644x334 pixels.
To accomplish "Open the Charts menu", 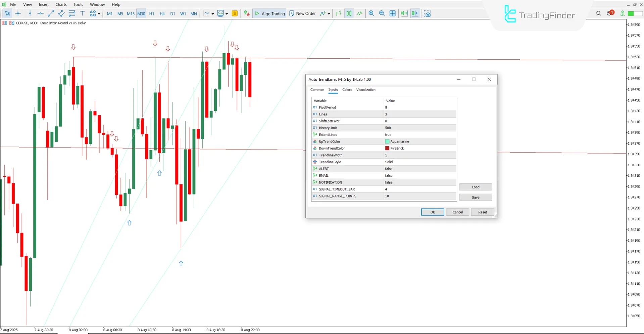I will click(61, 4).
